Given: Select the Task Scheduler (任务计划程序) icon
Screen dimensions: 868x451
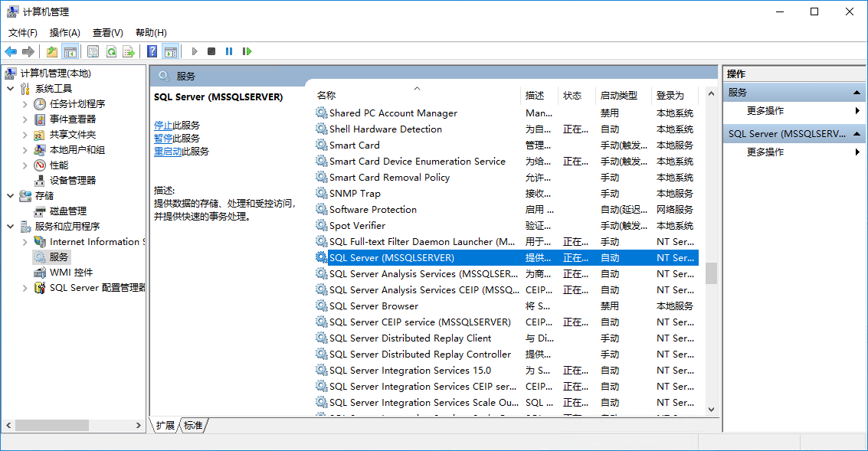Looking at the screenshot, I should [40, 104].
